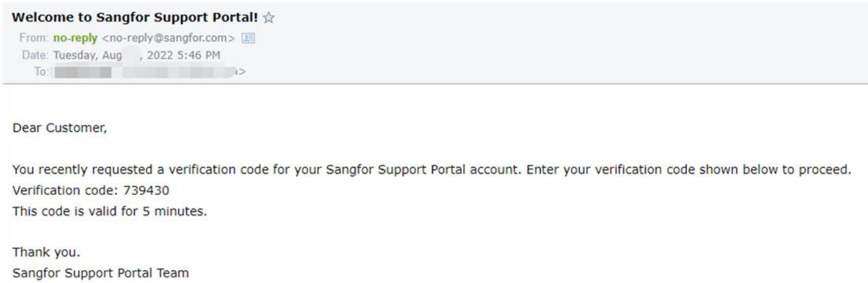Click the Sangfor Support Portal Team signature
The image size is (868, 283).
point(100,271)
